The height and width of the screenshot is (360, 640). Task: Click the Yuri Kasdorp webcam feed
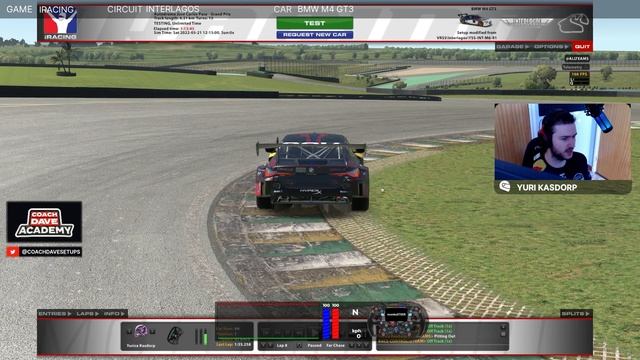[563, 142]
